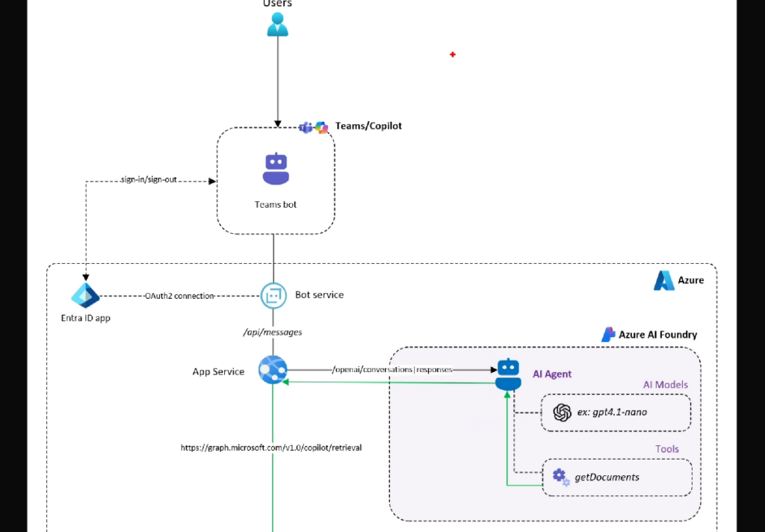
Task: Click the AI Agent label
Action: 552,374
